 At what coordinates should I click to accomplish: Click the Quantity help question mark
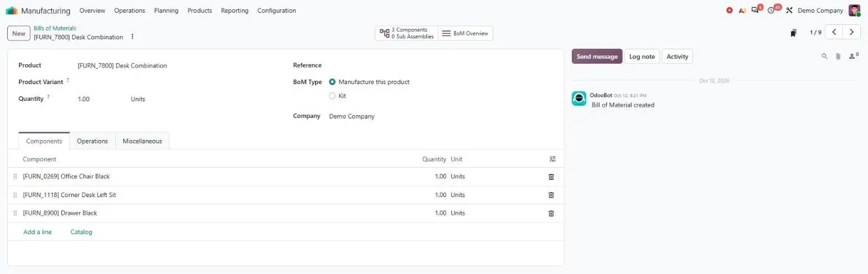48,97
